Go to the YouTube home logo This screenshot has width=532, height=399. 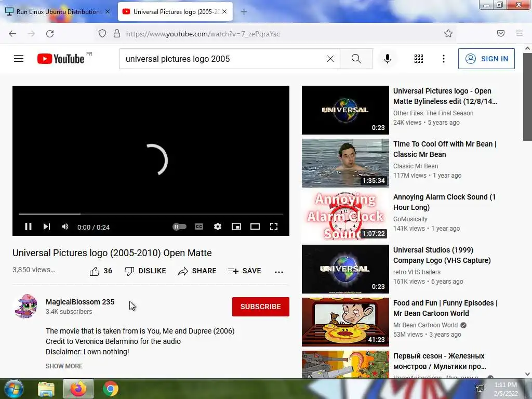point(61,59)
